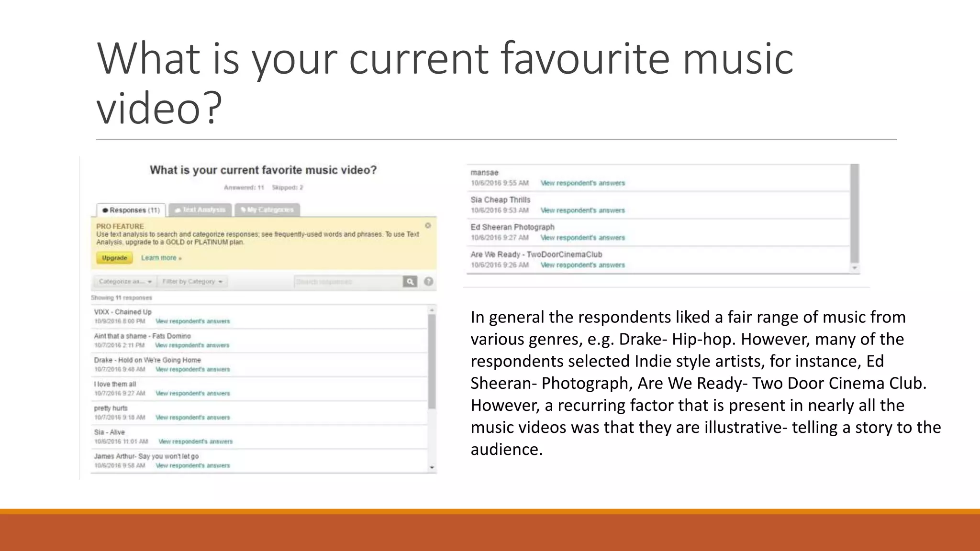Click the 'Answered: 11' count text
Viewport: 980px width, 551px height.
click(244, 187)
